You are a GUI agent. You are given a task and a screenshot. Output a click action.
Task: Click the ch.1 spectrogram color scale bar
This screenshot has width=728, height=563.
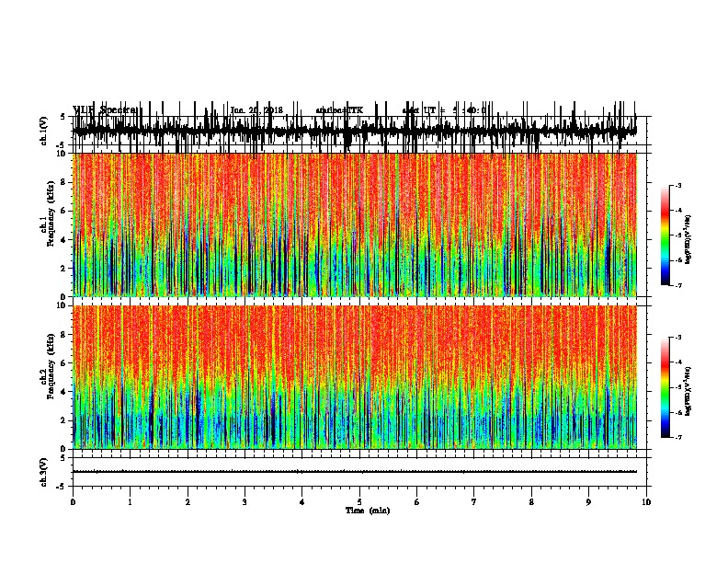[665, 236]
